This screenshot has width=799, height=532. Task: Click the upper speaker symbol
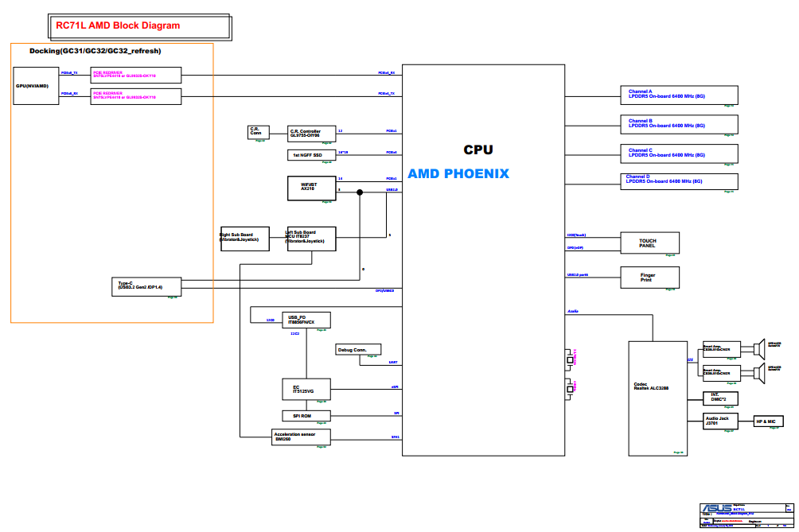(760, 348)
